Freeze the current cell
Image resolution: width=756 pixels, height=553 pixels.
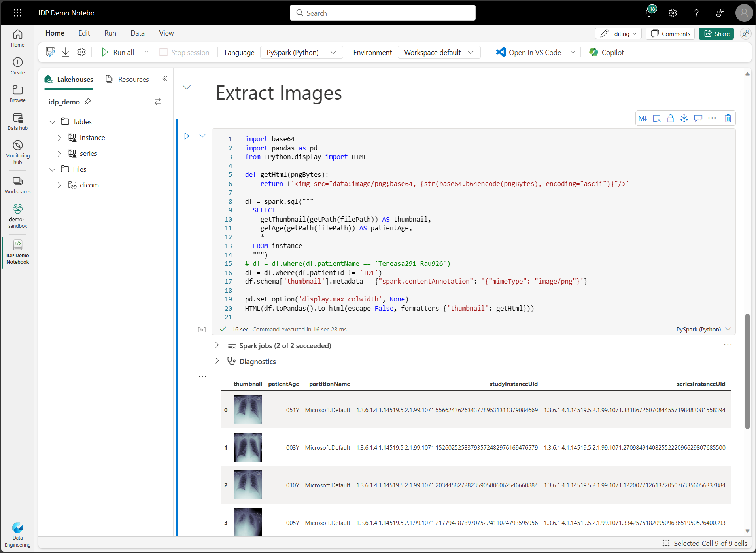(x=684, y=118)
